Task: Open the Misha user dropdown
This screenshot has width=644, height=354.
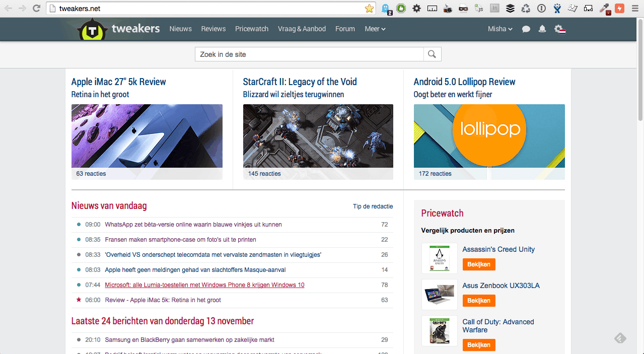Action: [500, 29]
